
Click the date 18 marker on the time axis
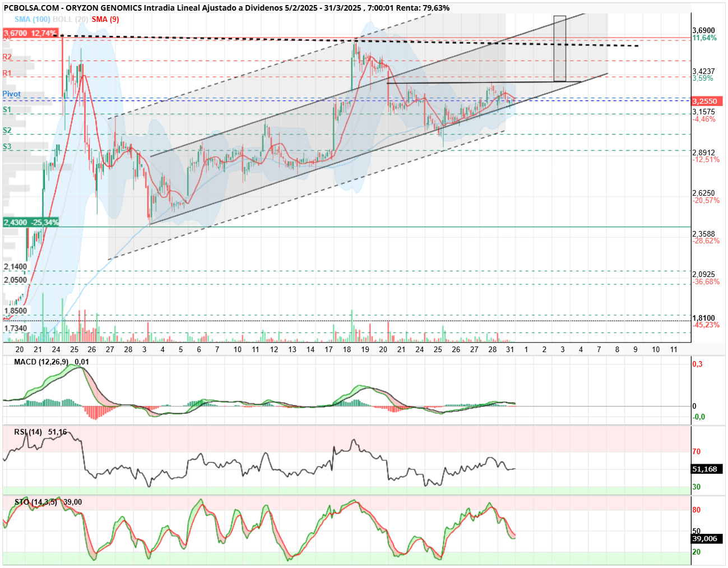[347, 349]
